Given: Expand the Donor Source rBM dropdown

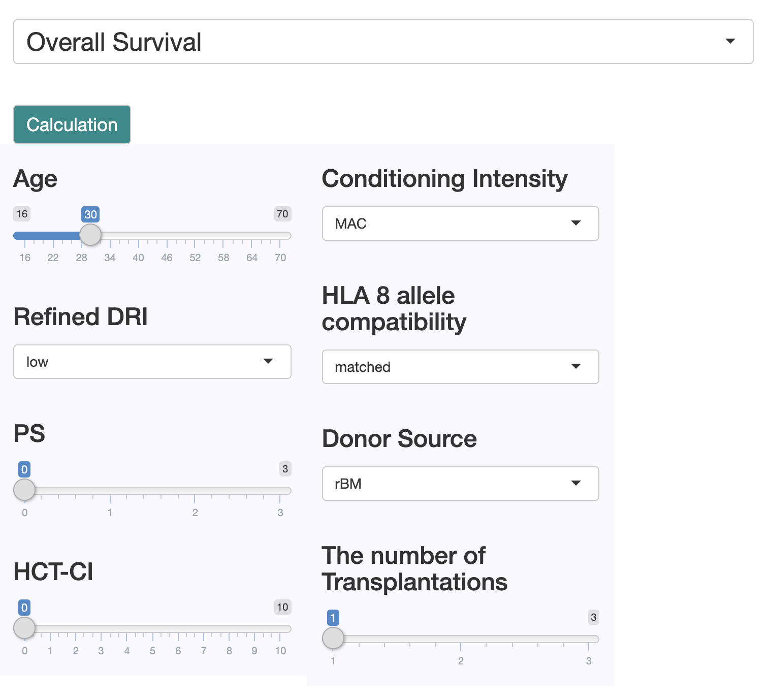Looking at the screenshot, I should coord(460,484).
